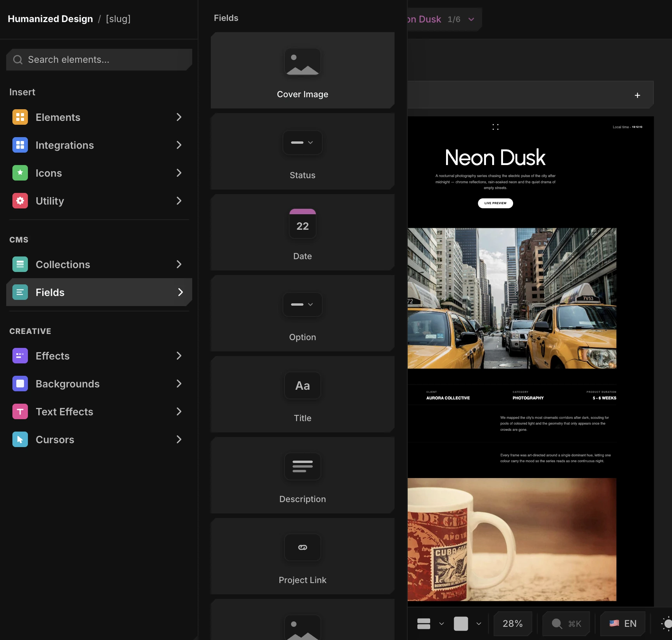
Task: Click the Local time text
Action: (x=627, y=127)
